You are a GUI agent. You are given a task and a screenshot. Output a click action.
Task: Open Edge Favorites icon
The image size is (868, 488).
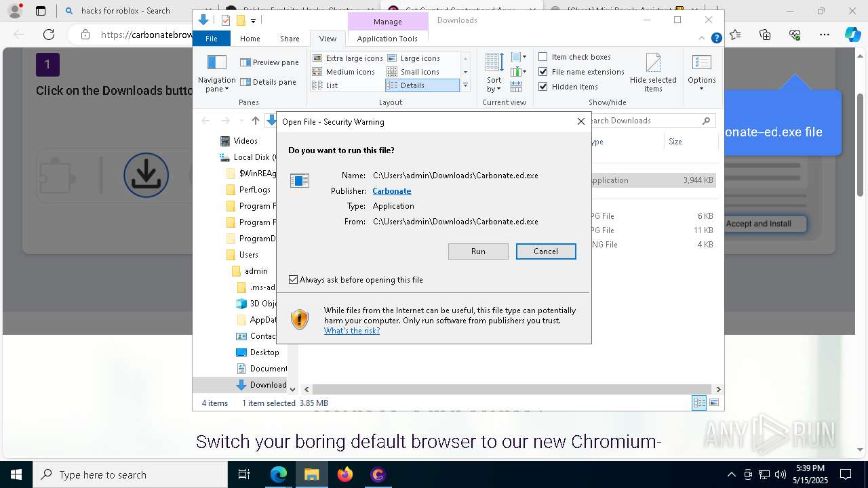pos(736,35)
